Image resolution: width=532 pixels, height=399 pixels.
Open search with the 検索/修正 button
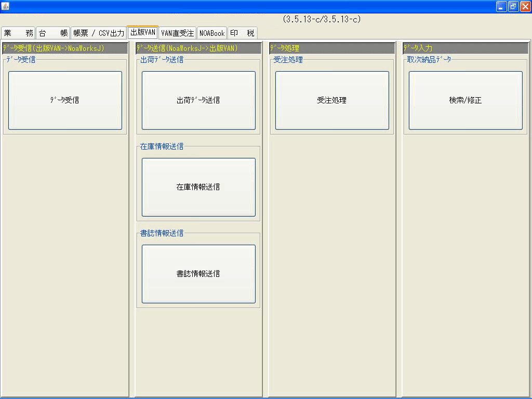coord(465,100)
